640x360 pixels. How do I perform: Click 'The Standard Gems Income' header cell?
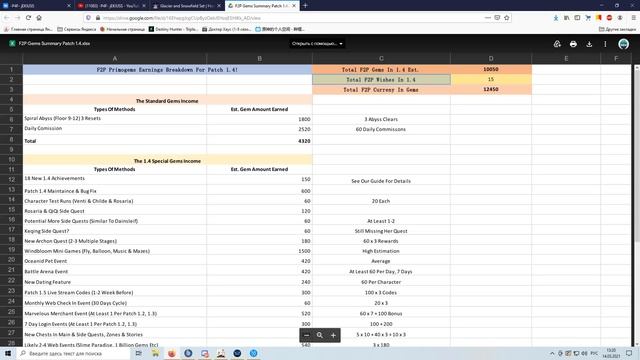pyautogui.click(x=167, y=101)
